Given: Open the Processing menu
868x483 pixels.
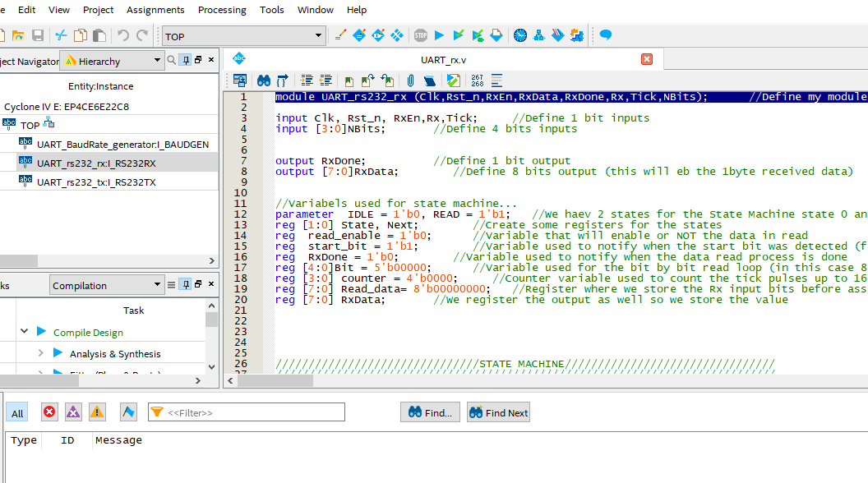Looking at the screenshot, I should [x=222, y=10].
